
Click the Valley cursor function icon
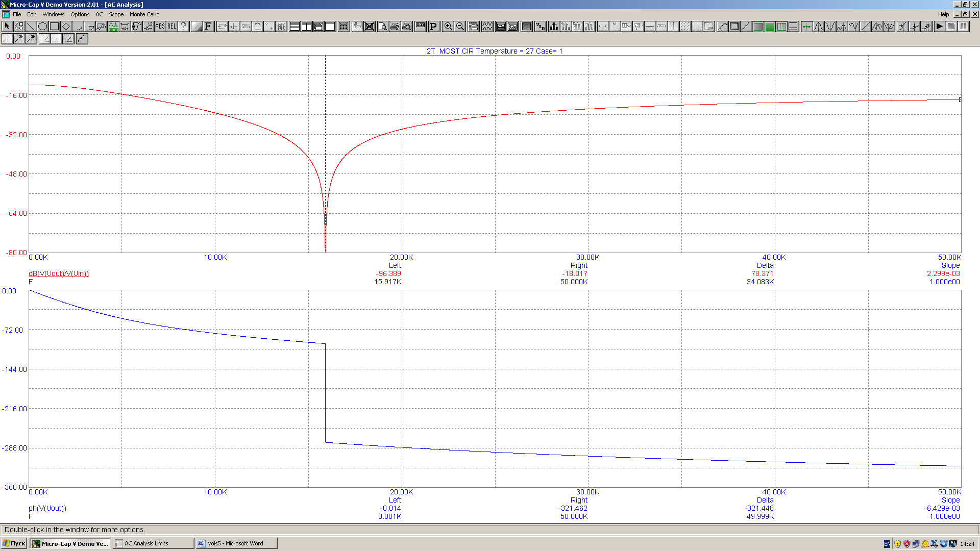[830, 27]
